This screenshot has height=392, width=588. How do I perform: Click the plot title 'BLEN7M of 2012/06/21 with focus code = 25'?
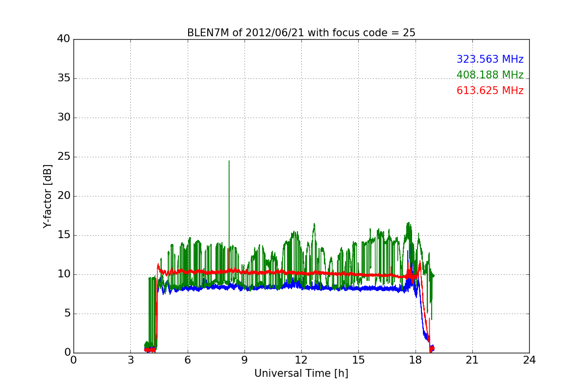301,33
